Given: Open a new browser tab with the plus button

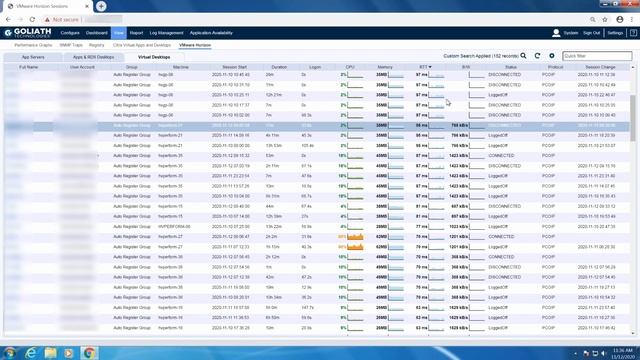Looking at the screenshot, I should coord(101,6).
